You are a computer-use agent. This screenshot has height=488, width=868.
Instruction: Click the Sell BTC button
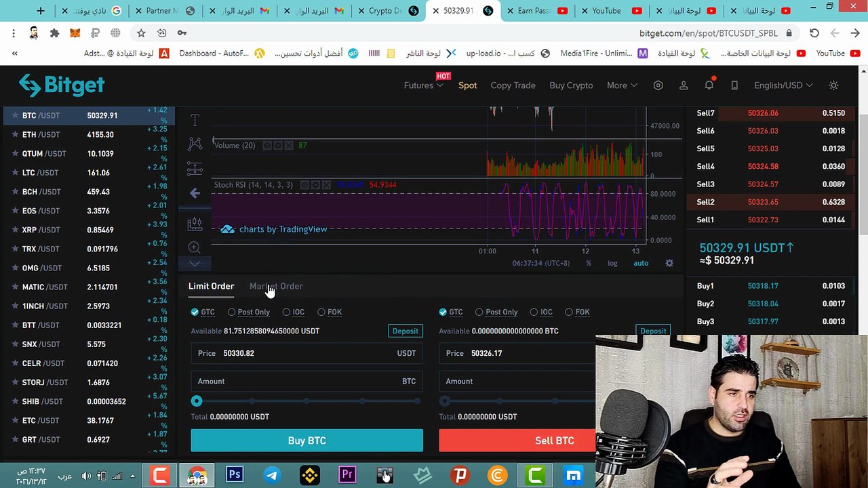click(517, 441)
